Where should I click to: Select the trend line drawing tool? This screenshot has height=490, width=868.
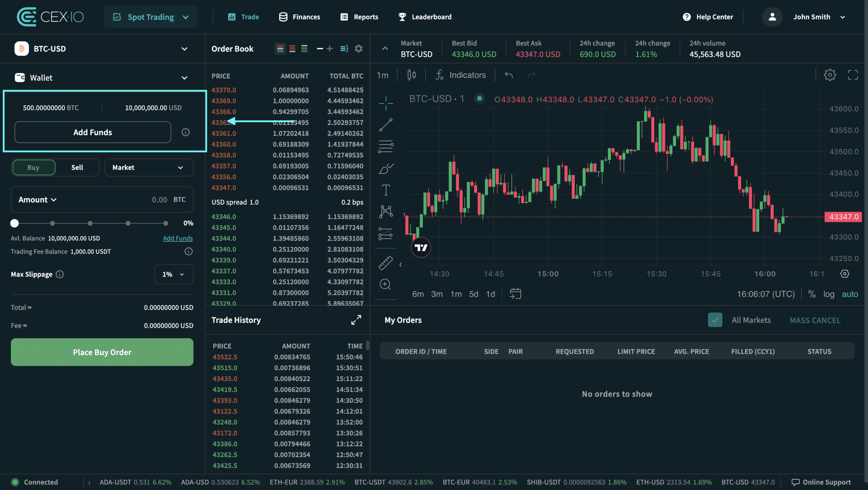click(x=386, y=125)
